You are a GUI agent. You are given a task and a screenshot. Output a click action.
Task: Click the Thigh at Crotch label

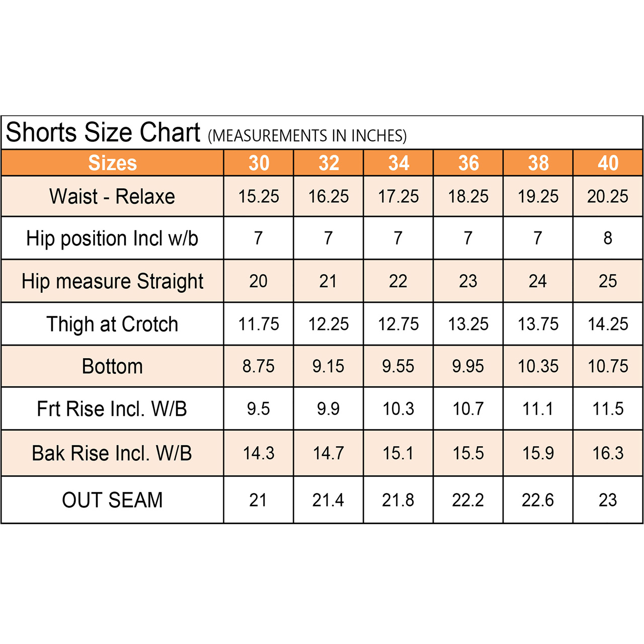pyautogui.click(x=112, y=325)
